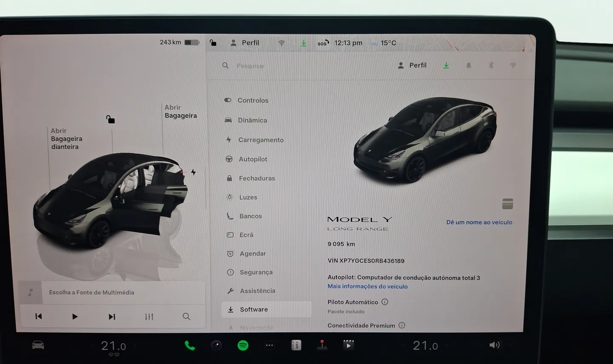Open the Bagageira dianteira

[66, 139]
